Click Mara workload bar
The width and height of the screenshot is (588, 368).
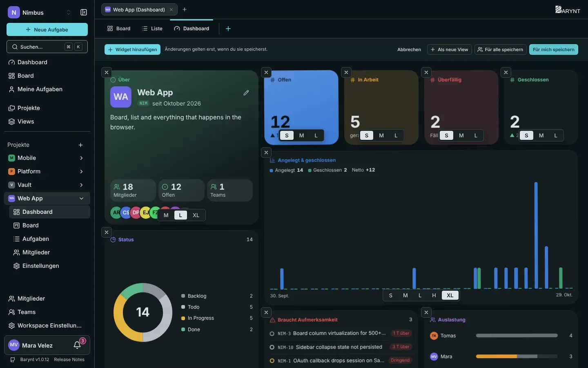[x=517, y=357]
